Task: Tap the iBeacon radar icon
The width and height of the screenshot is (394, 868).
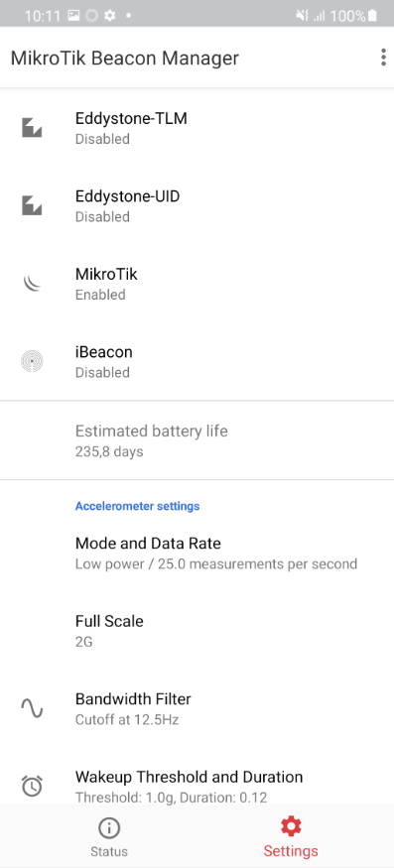Action: point(32,361)
